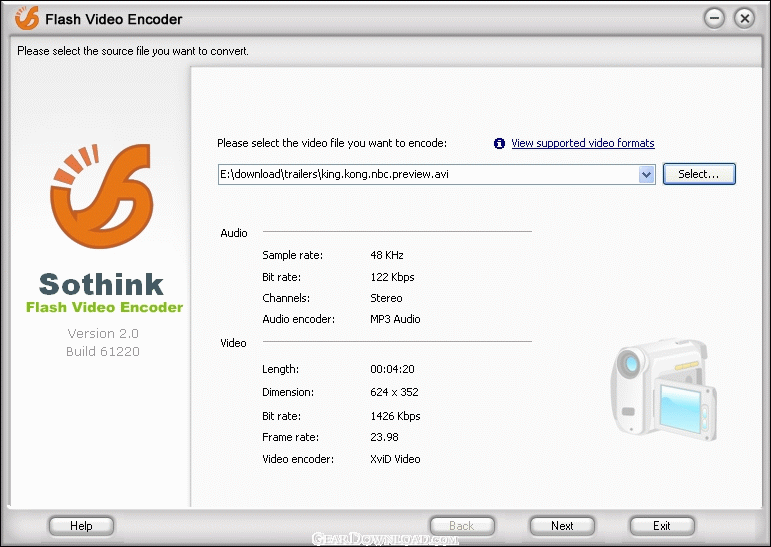Click the MP3 Audio encoder value
Viewport: 771px width, 547px height.
coord(395,319)
